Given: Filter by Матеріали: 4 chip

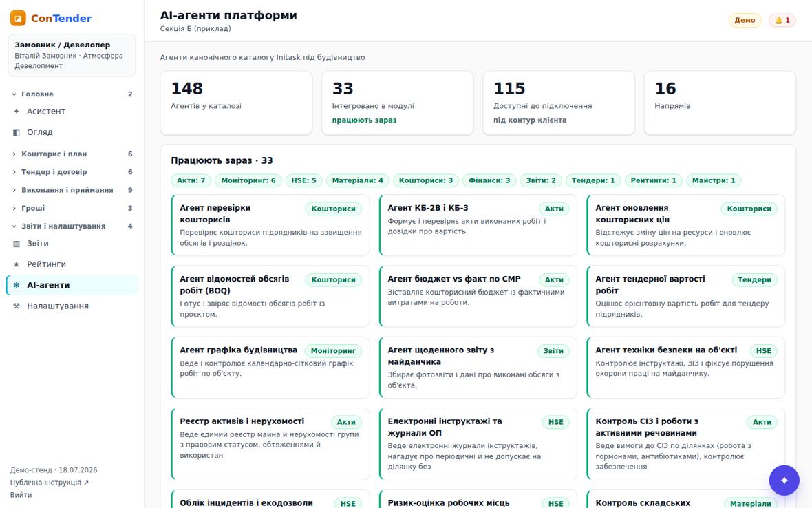Looking at the screenshot, I should pyautogui.click(x=357, y=180).
